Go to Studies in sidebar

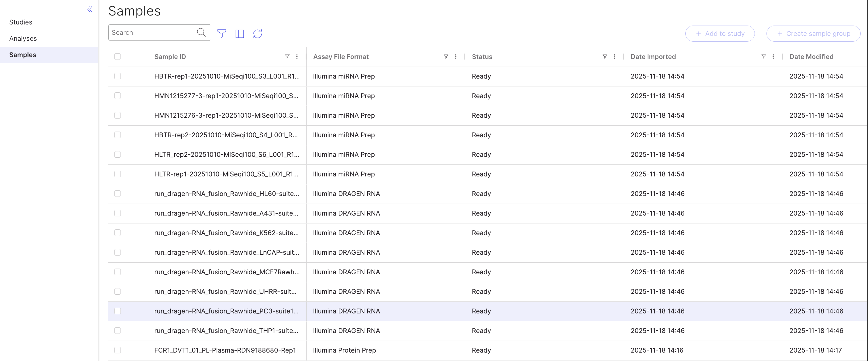click(21, 22)
